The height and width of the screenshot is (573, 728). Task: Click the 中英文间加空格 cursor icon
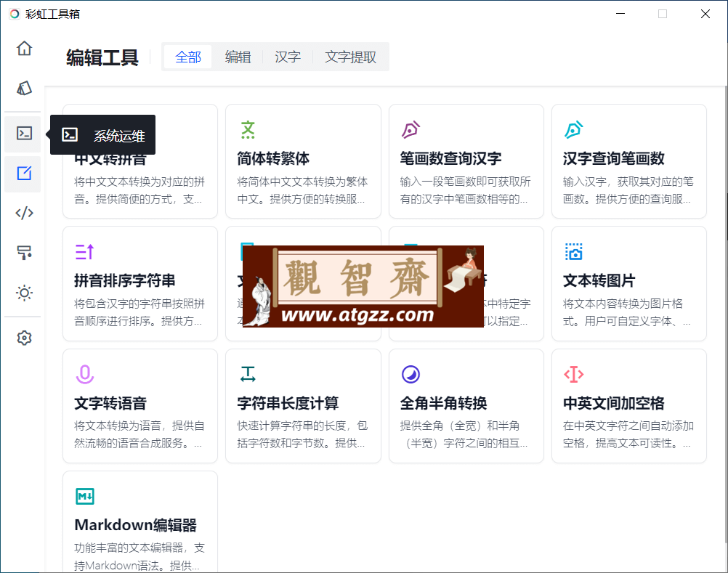coord(574,374)
